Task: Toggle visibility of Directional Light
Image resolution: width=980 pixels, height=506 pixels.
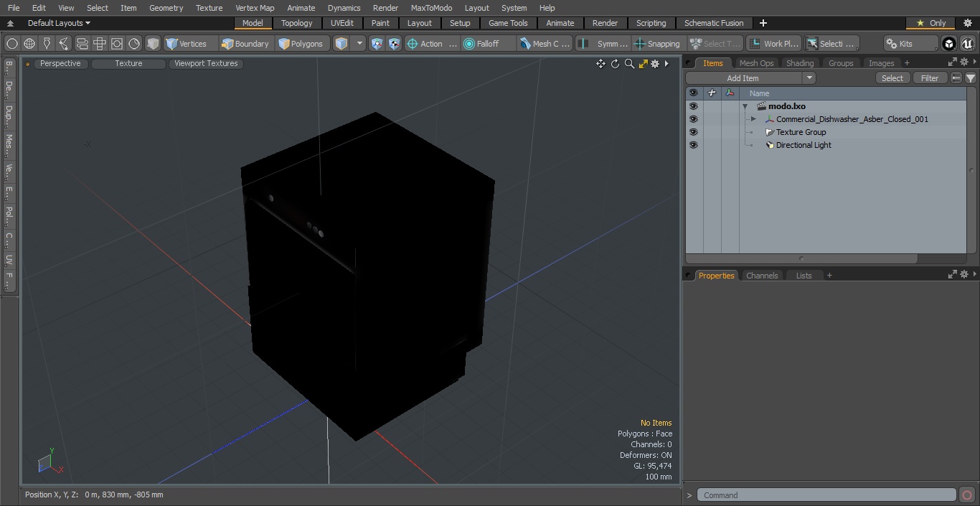Action: pyautogui.click(x=693, y=145)
